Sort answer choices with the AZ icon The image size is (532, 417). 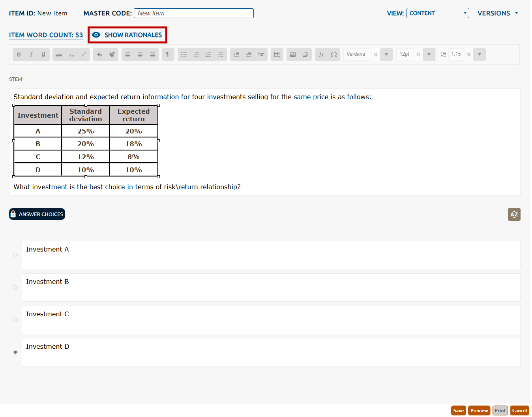point(514,214)
